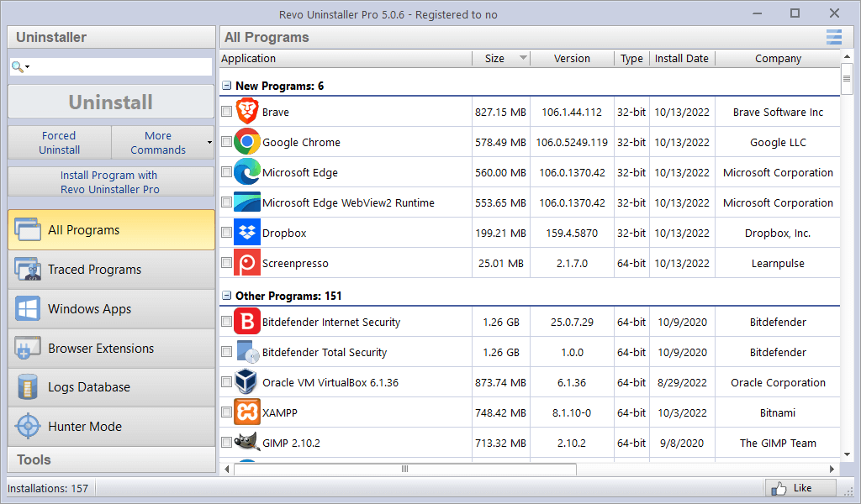861x504 pixels.
Task: Tick the XAMPP checkbox
Action: [x=226, y=412]
